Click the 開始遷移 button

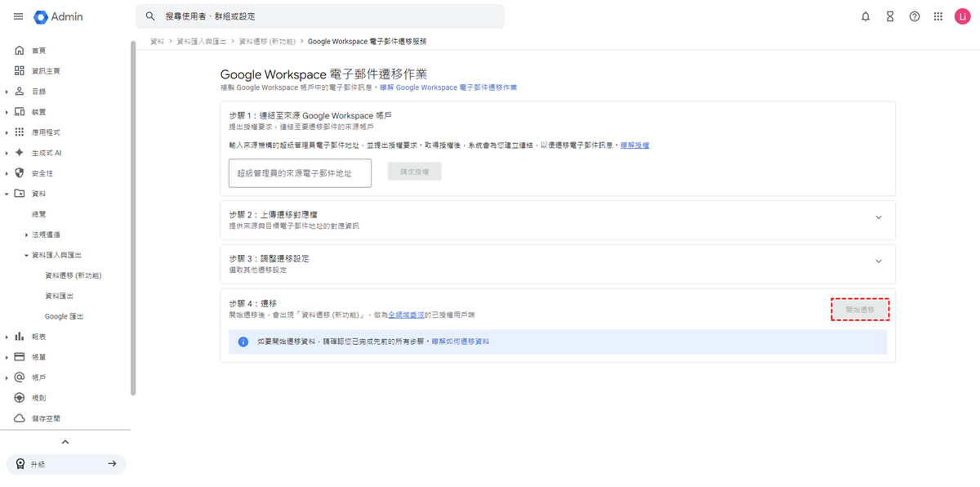(860, 310)
